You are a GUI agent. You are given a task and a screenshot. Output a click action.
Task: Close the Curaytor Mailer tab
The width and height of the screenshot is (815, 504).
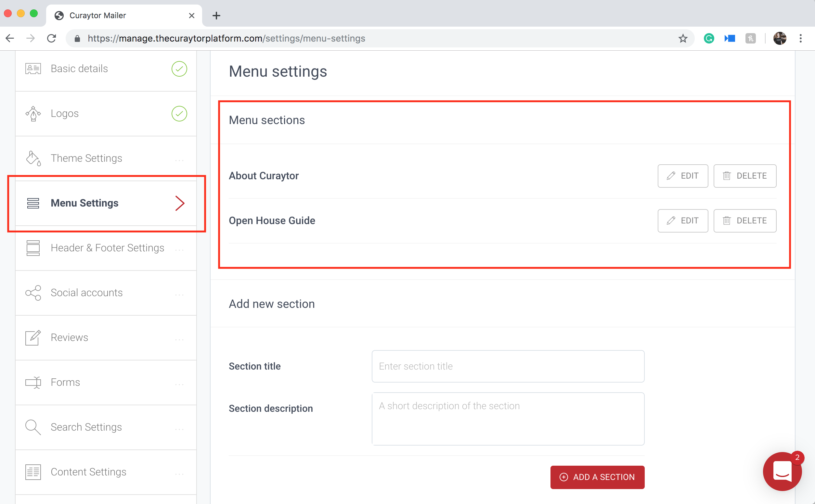(192, 15)
